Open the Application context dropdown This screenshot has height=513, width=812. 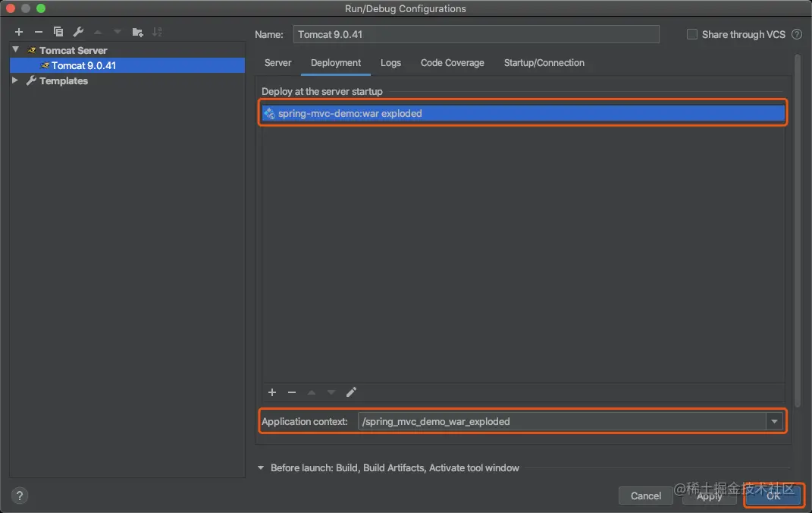pyautogui.click(x=774, y=421)
